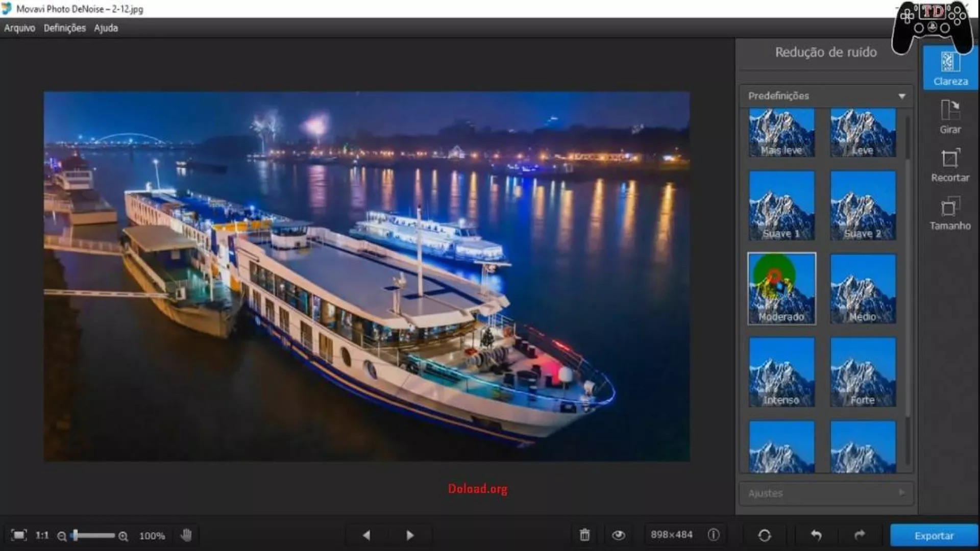
Task: Show image info next to 898×484
Action: click(714, 535)
